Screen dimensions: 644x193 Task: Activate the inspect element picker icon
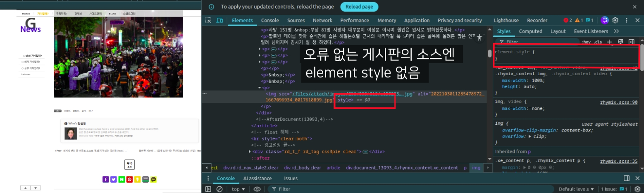tap(208, 20)
